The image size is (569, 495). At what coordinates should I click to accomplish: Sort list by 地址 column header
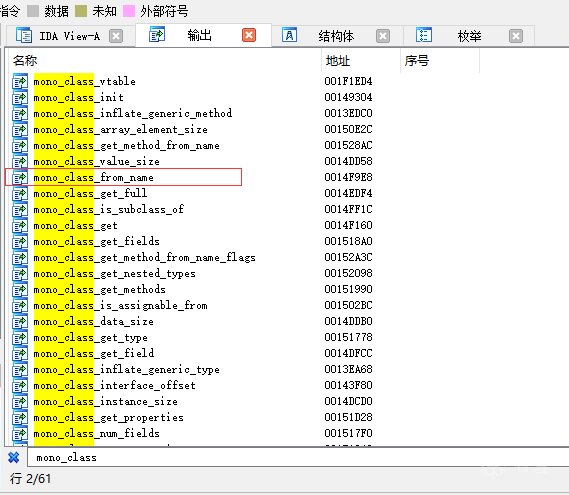click(x=361, y=61)
